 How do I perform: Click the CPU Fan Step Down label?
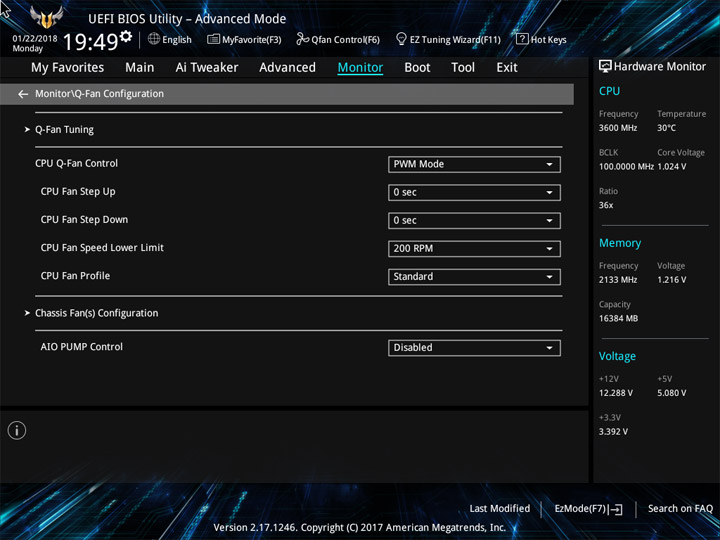(x=84, y=219)
